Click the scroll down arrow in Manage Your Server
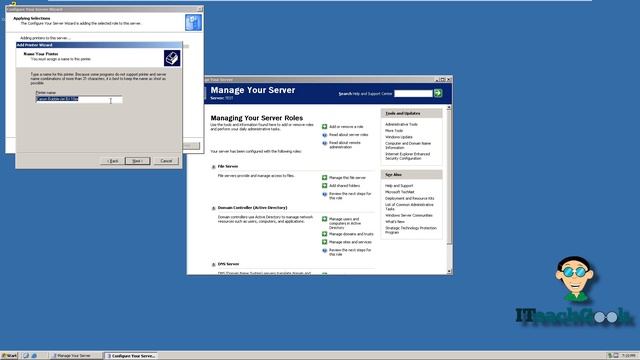640x360 pixels. tap(449, 271)
